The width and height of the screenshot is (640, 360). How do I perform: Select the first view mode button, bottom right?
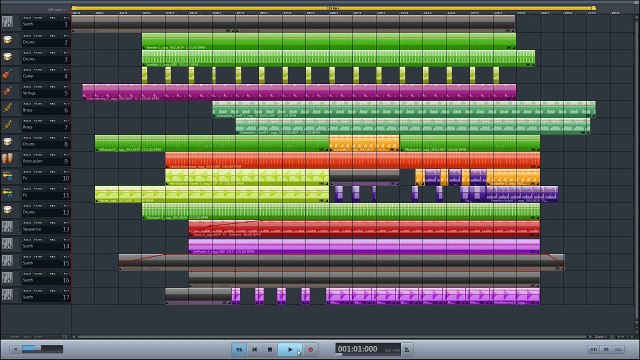point(593,349)
